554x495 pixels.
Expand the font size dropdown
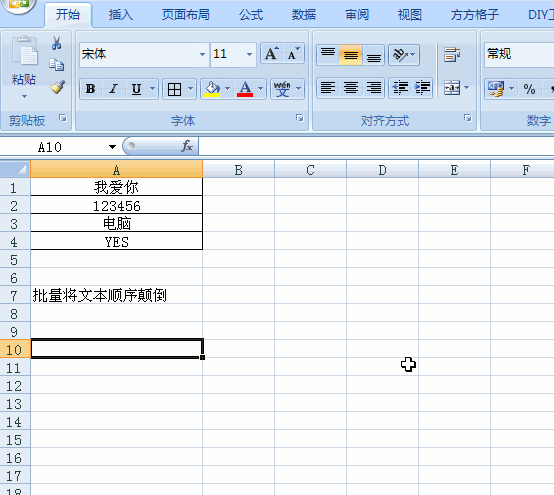[x=249, y=54]
